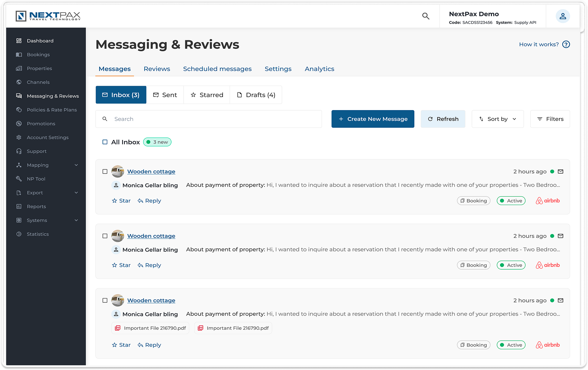The height and width of the screenshot is (370, 588).
Task: Click the user profile icon top right
Action: click(563, 16)
